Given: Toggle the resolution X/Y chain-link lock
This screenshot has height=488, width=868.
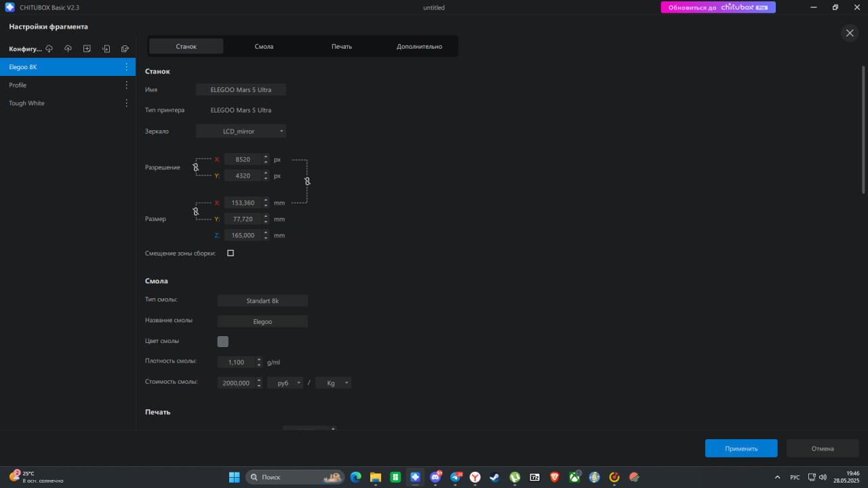Looking at the screenshot, I should [195, 167].
